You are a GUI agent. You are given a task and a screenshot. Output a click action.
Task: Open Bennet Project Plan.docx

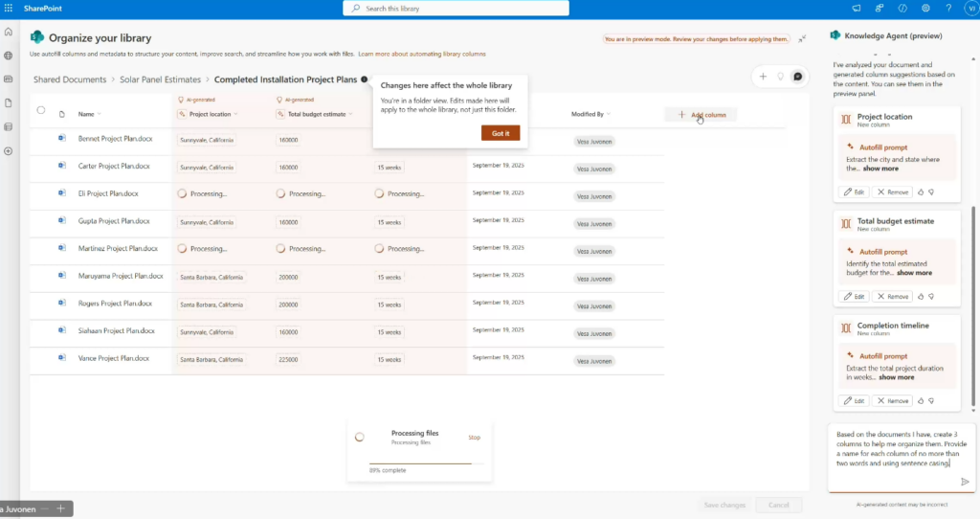115,139
